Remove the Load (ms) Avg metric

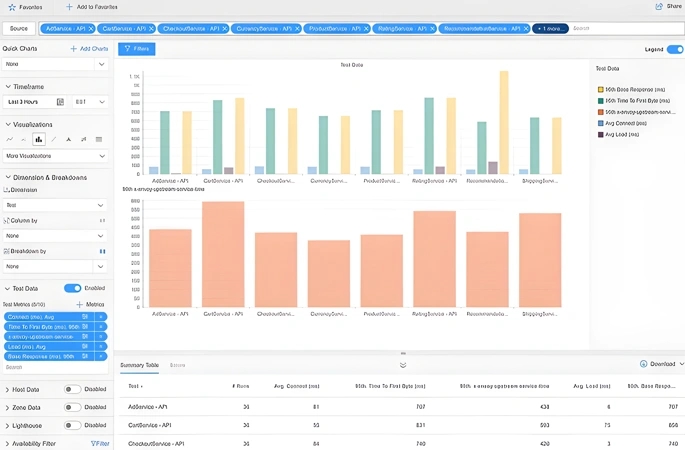point(101,346)
